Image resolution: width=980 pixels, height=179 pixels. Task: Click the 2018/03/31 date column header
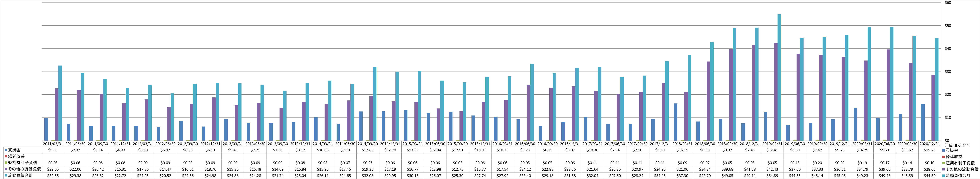tap(682, 144)
